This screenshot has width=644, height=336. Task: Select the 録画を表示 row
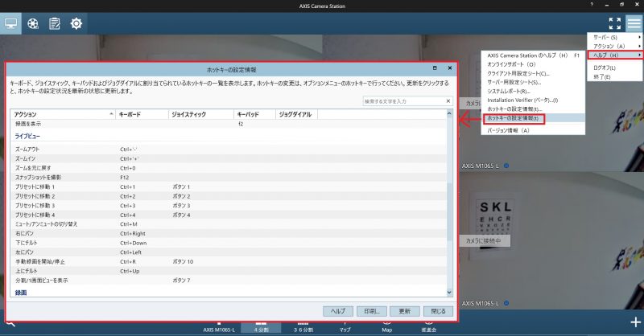coord(229,124)
